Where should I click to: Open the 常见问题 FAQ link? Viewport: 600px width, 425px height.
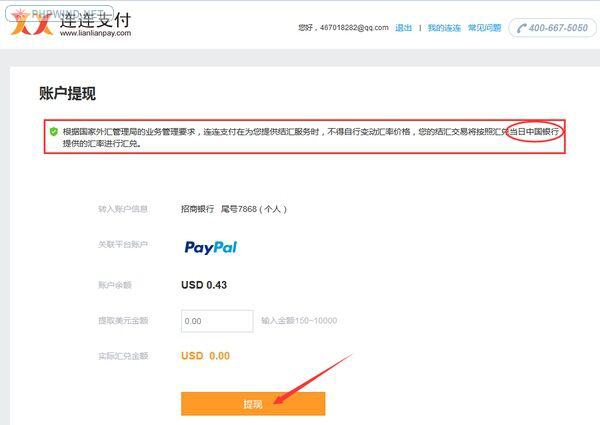point(484,28)
